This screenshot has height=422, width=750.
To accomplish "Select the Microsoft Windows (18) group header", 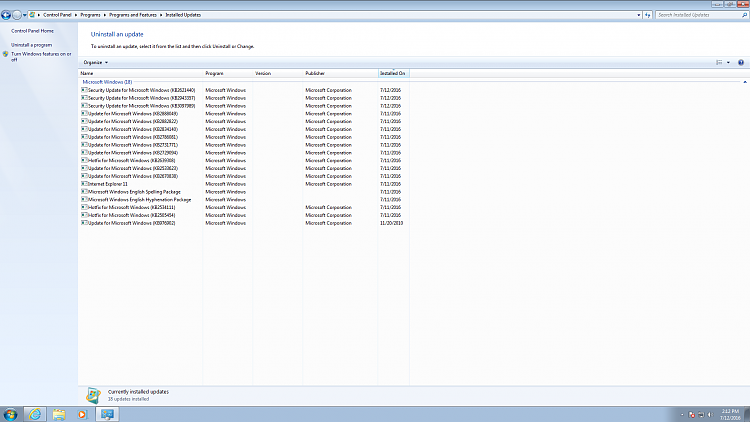I will pyautogui.click(x=107, y=82).
